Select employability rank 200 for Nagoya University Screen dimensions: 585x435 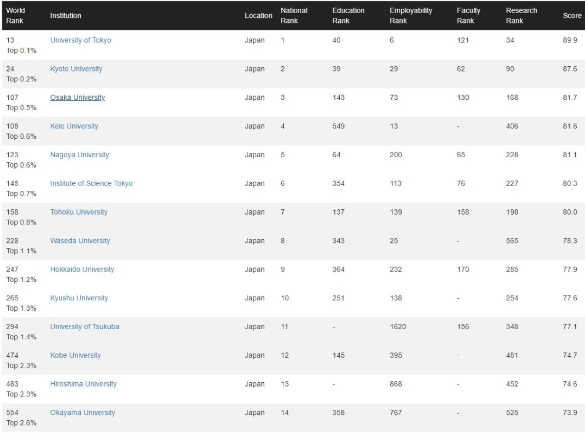pyautogui.click(x=396, y=155)
